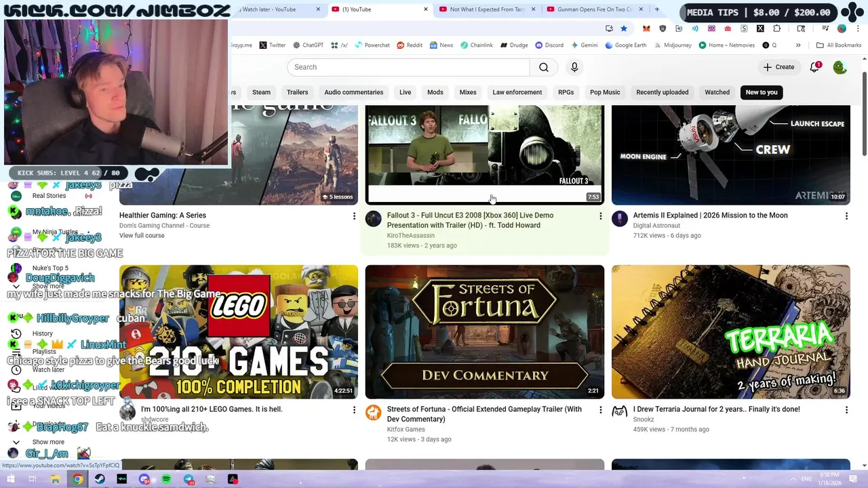Open more options for LEGO Games video
The width and height of the screenshot is (868, 488).
click(x=354, y=410)
